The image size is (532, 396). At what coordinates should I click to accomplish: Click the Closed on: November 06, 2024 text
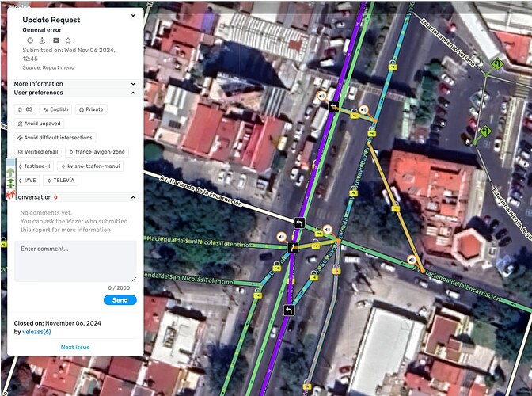[x=57, y=323]
